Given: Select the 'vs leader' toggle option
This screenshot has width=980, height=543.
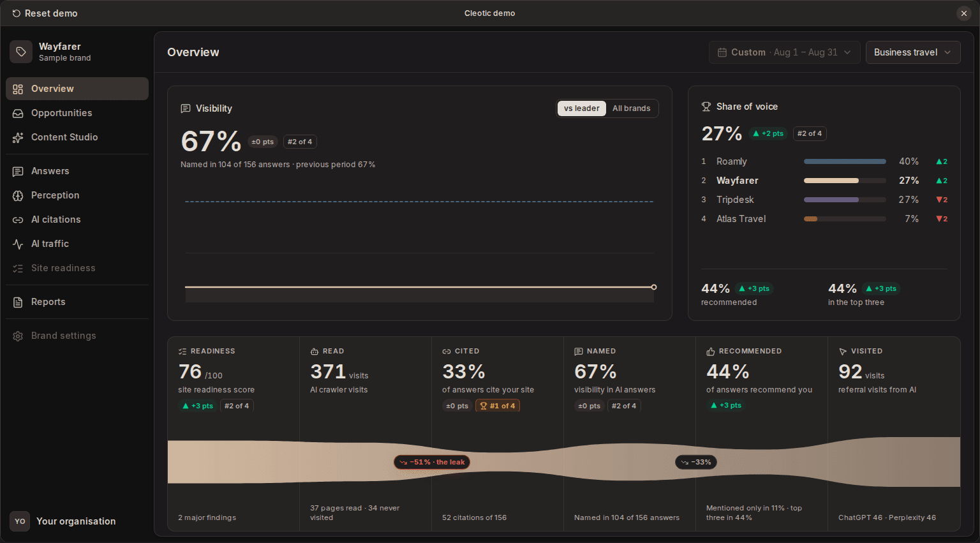Looking at the screenshot, I should (x=581, y=108).
